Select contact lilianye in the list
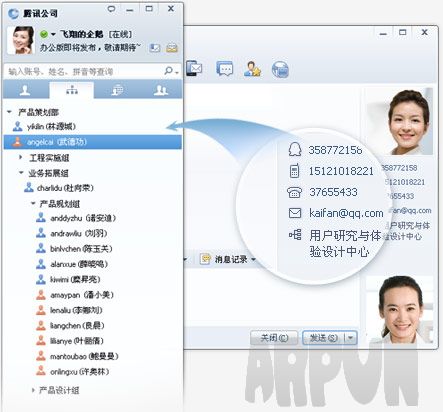 coord(77,341)
